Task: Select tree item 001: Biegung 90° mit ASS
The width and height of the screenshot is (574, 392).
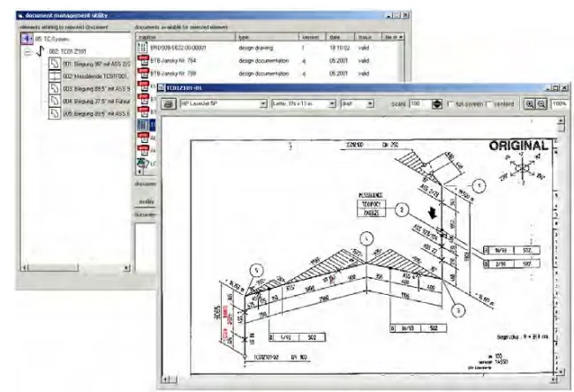Action: point(96,64)
